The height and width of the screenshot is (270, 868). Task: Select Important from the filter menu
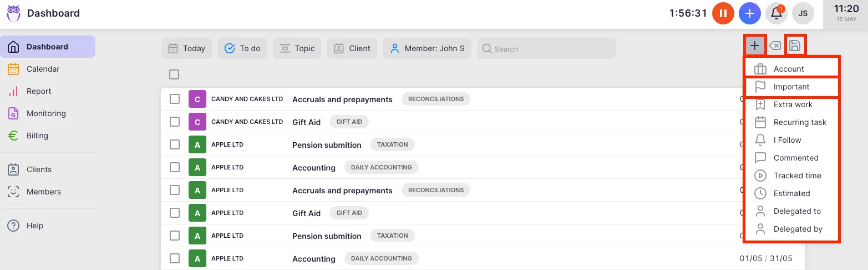[x=791, y=87]
